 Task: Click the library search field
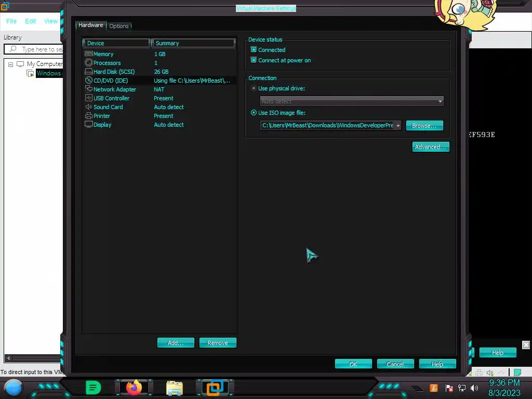tap(34, 49)
